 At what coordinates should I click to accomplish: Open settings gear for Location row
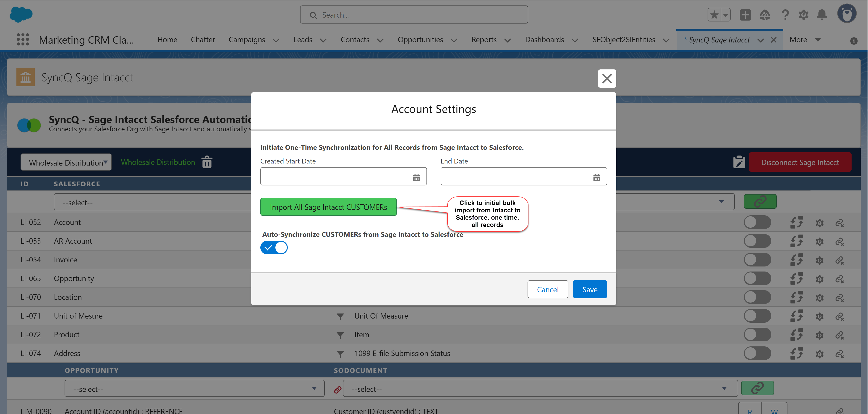tap(819, 298)
